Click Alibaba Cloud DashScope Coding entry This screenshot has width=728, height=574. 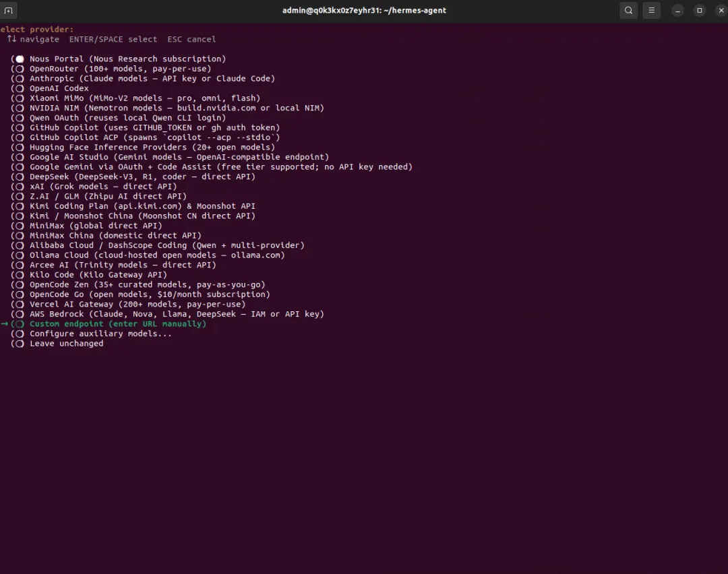point(167,245)
